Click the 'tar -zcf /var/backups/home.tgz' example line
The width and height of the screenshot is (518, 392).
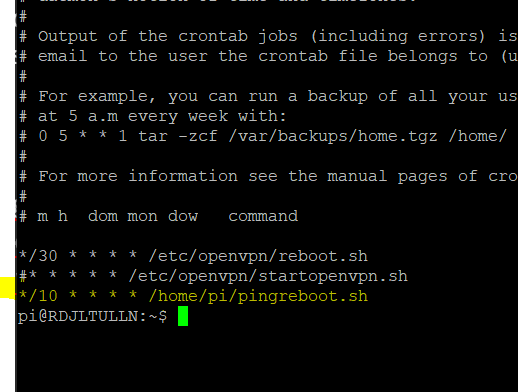263,136
